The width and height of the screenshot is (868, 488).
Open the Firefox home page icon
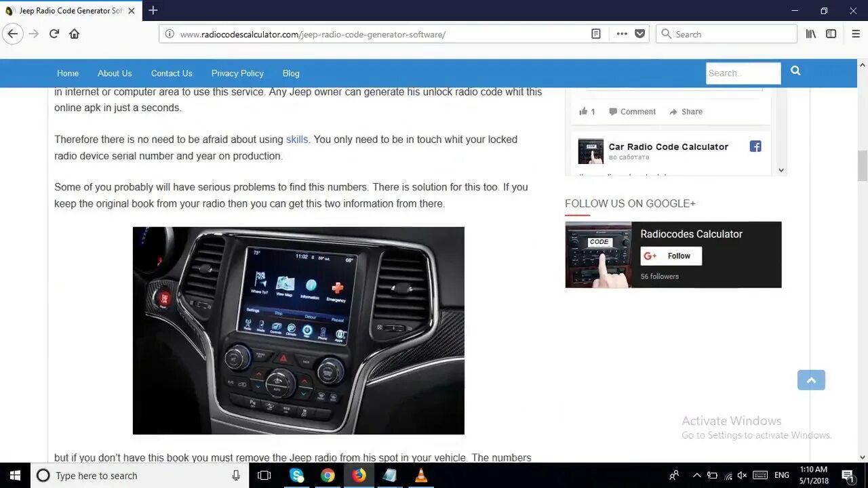[75, 34]
